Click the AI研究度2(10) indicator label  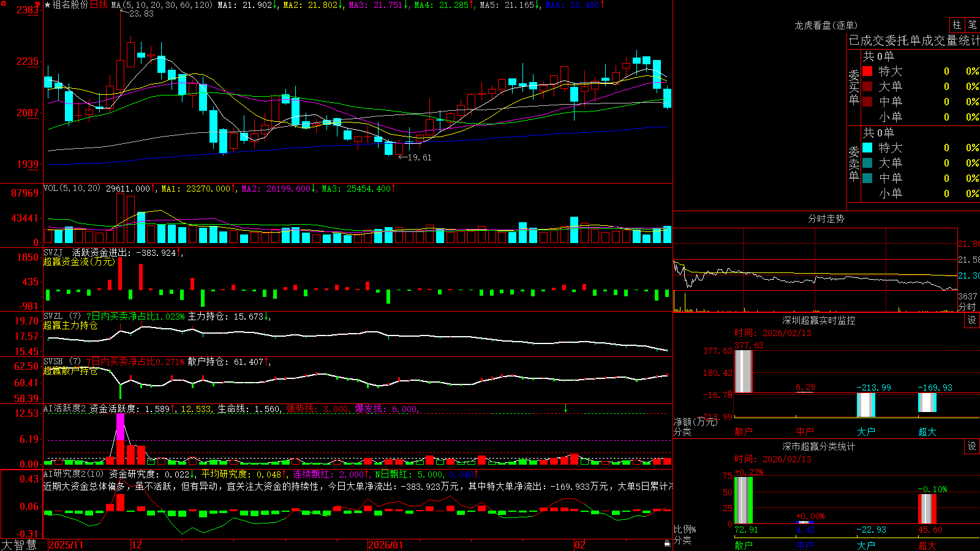pyautogui.click(x=73, y=474)
